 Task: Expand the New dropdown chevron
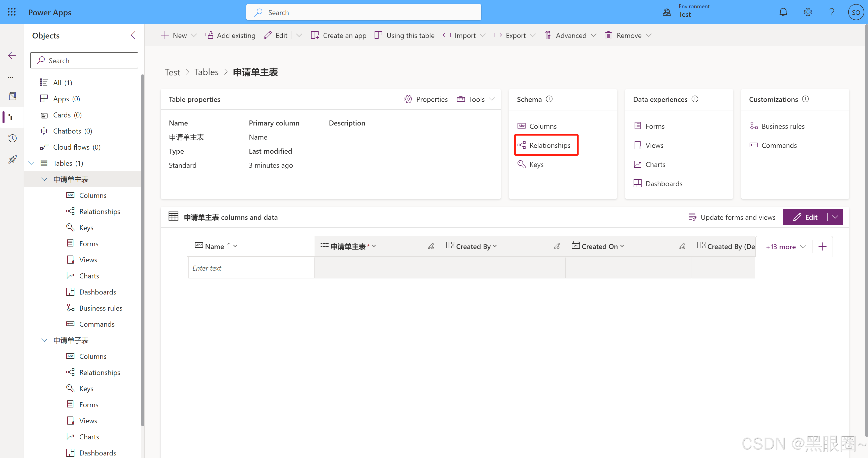coord(194,35)
